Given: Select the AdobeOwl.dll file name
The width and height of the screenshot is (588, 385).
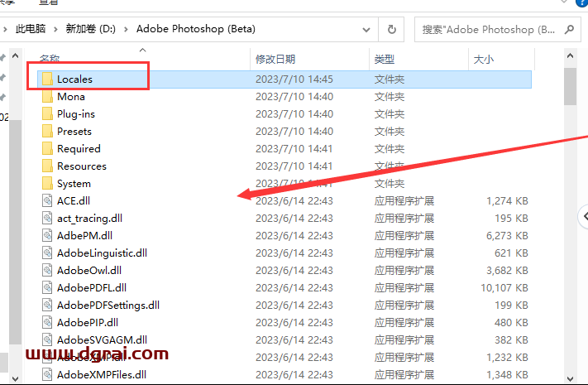Looking at the screenshot, I should tap(89, 270).
